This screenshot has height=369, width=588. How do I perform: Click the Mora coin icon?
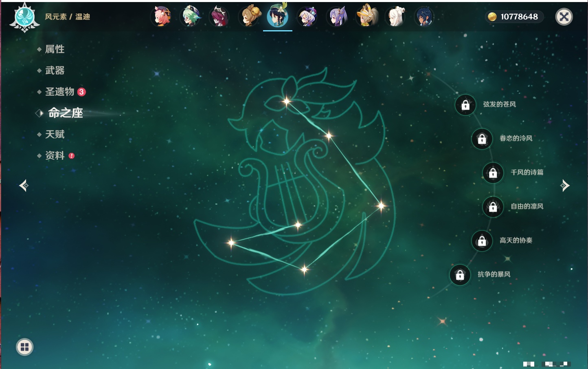click(x=492, y=17)
